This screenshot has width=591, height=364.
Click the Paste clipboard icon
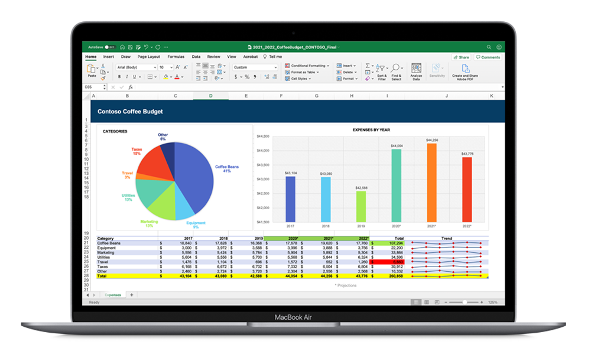coord(91,69)
